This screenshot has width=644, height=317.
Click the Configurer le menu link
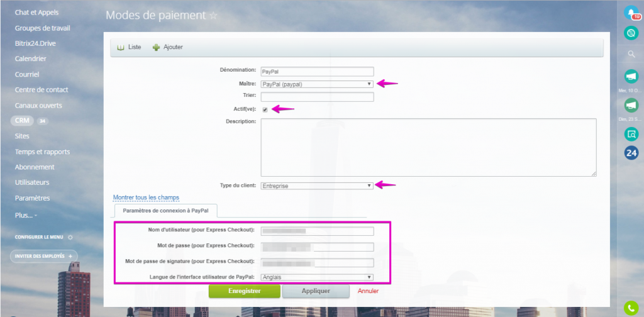[x=39, y=237]
